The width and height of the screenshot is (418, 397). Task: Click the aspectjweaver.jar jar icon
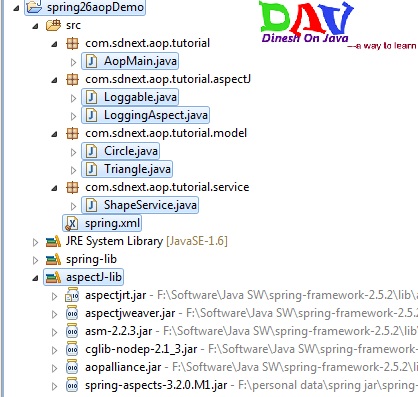(72, 313)
